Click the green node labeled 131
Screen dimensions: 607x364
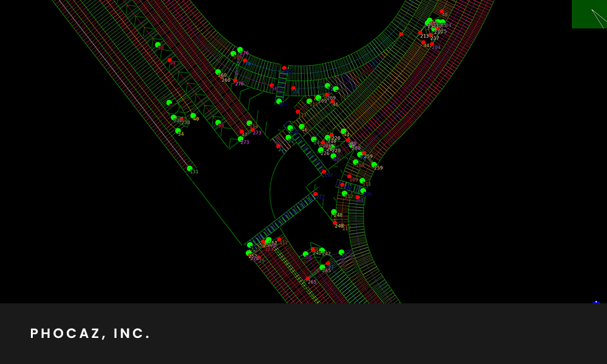(x=189, y=169)
